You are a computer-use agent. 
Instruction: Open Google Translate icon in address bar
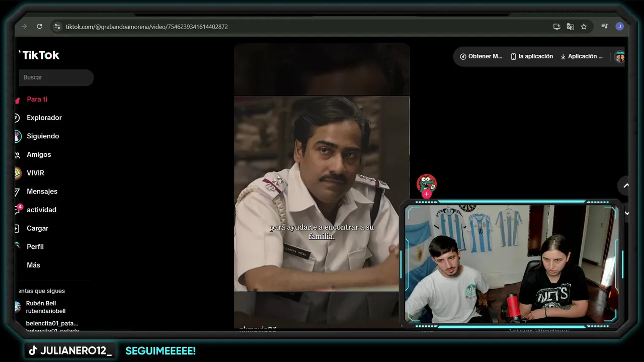(570, 27)
